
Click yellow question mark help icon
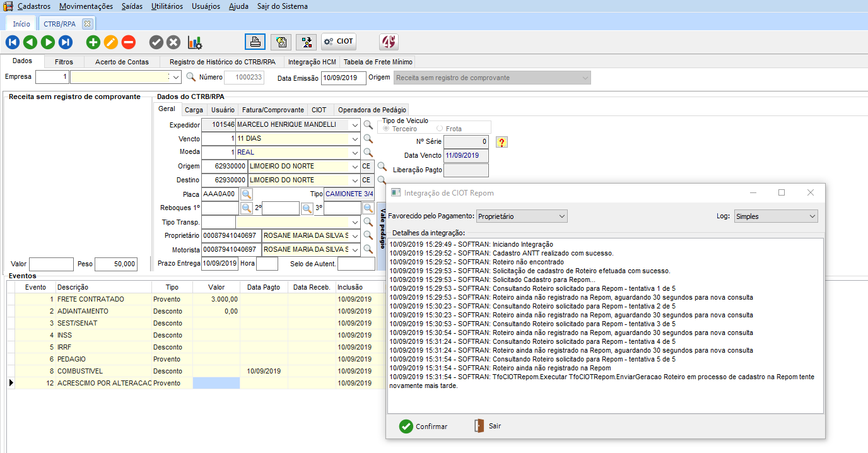501,142
